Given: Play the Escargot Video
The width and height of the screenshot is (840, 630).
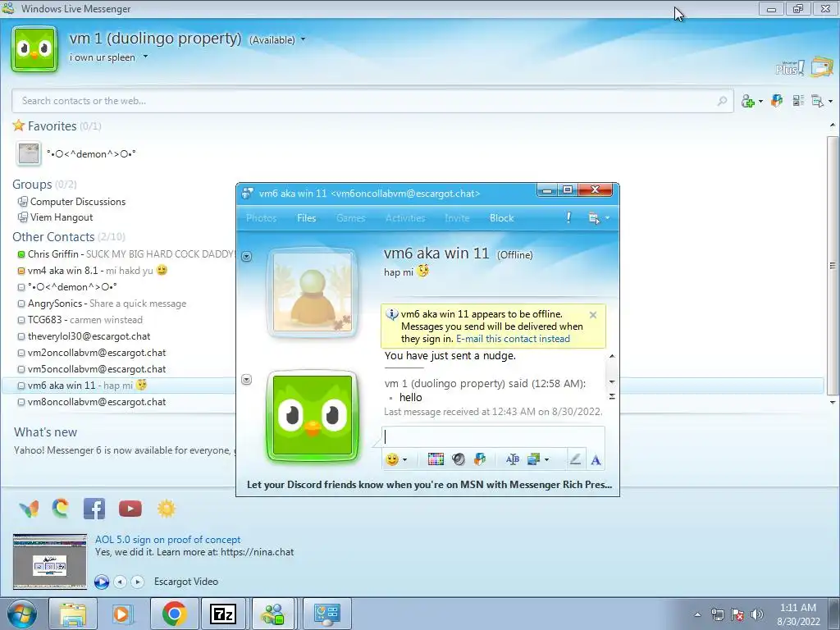Looking at the screenshot, I should (101, 582).
